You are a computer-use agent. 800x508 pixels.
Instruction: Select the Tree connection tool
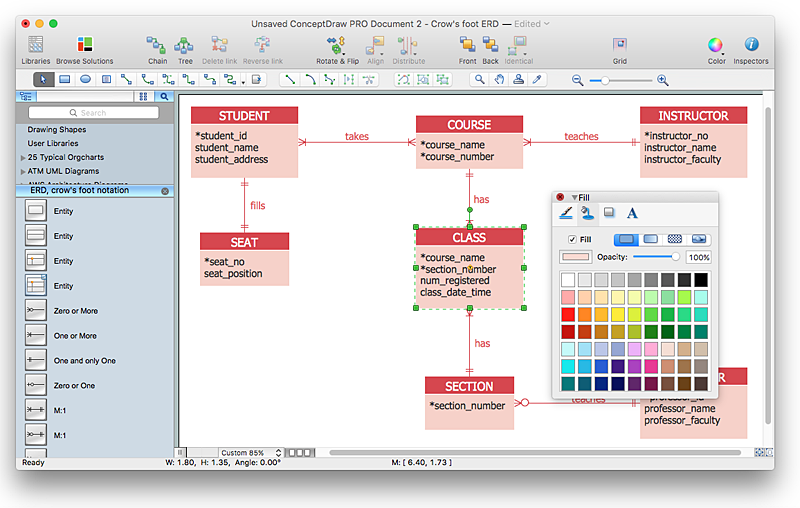(x=185, y=45)
